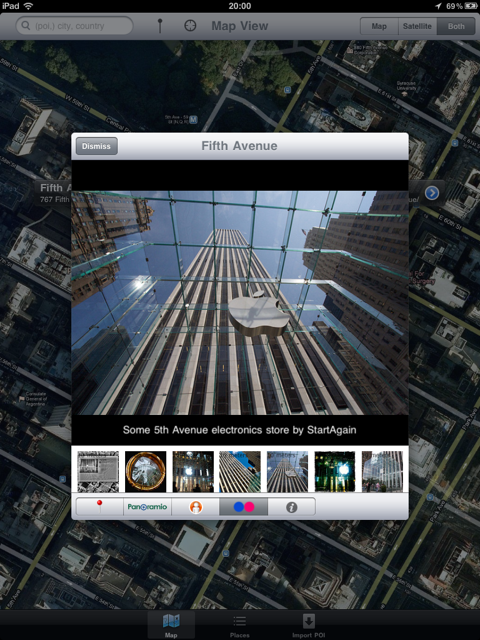480x640 pixels.
Task: Select the night Apple store thumbnail
Action: click(x=193, y=471)
